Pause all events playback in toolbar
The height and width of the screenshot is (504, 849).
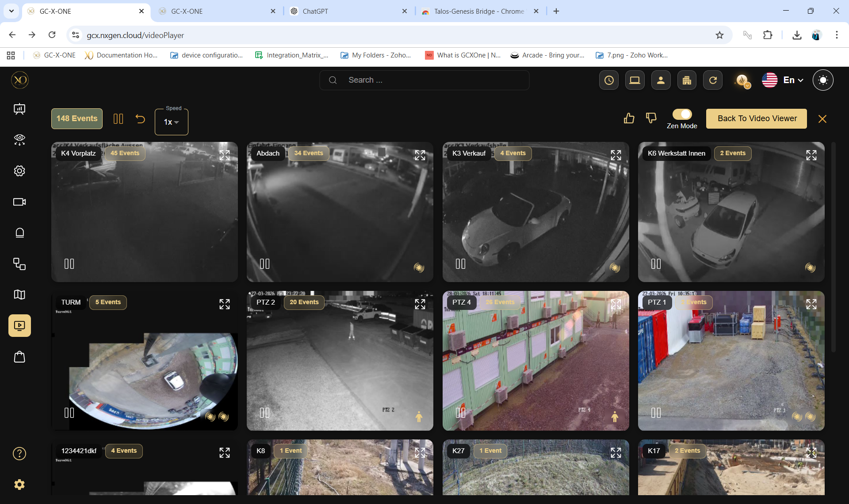tap(118, 118)
